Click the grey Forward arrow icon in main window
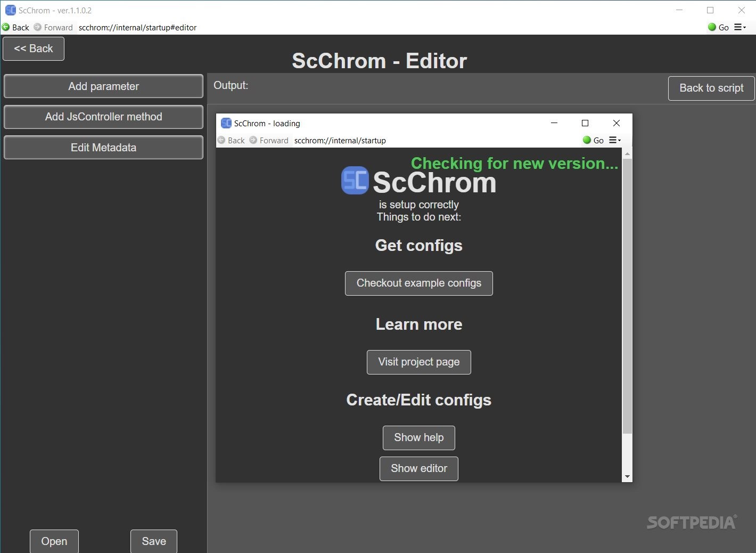The image size is (756, 553). coord(37,27)
